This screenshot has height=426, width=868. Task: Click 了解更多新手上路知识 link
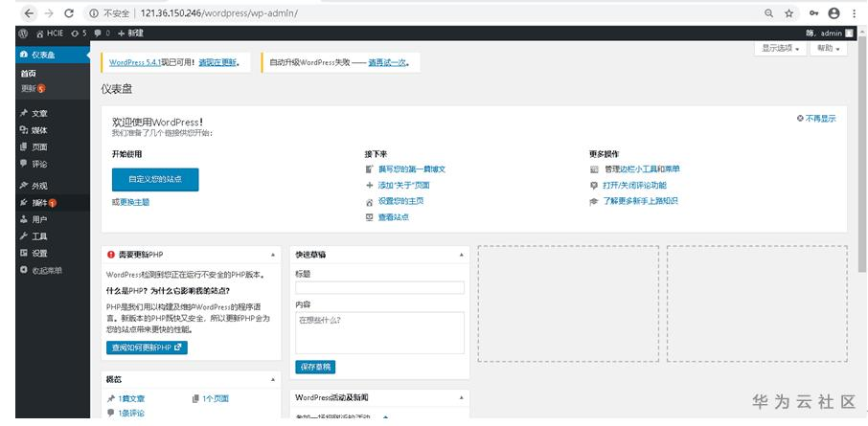click(x=641, y=201)
